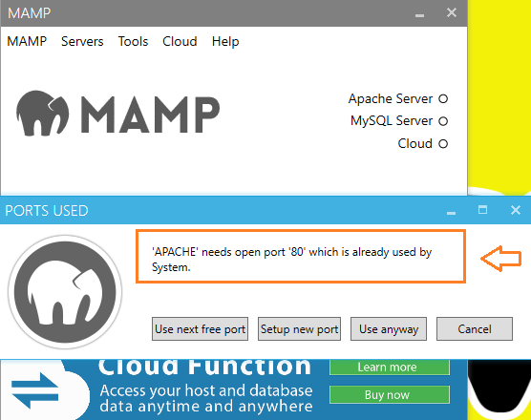
Task: Click Learn more in the cloud banner
Action: (390, 367)
